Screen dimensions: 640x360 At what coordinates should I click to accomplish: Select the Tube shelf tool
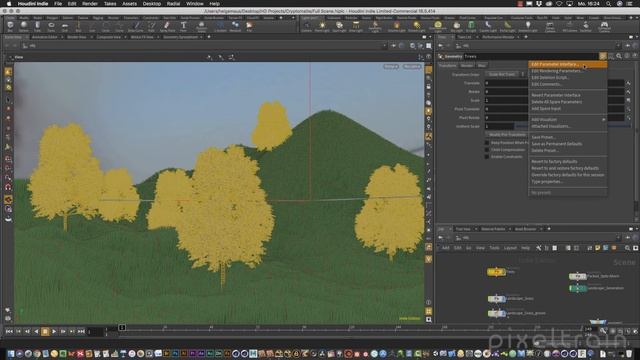[37, 27]
